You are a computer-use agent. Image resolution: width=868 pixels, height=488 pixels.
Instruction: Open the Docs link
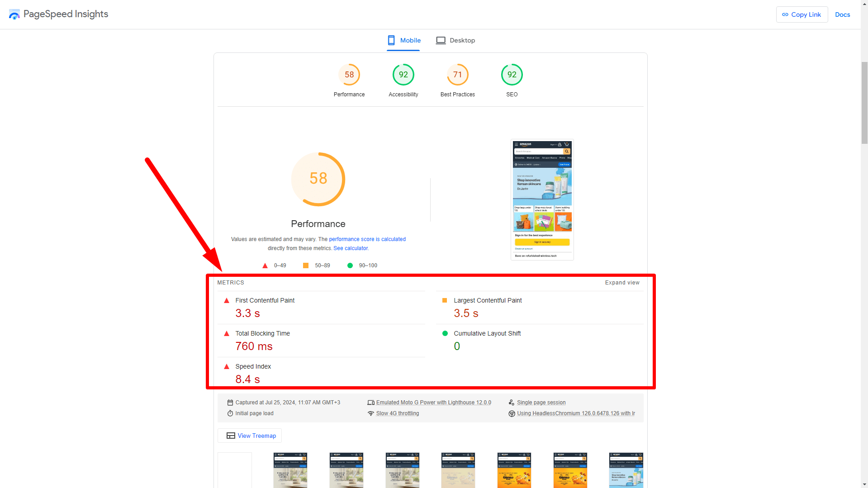(842, 14)
